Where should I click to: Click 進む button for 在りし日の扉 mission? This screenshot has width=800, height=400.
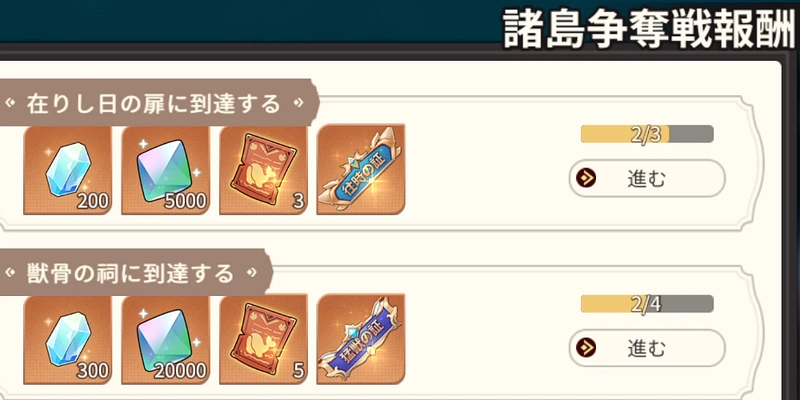coord(647,179)
